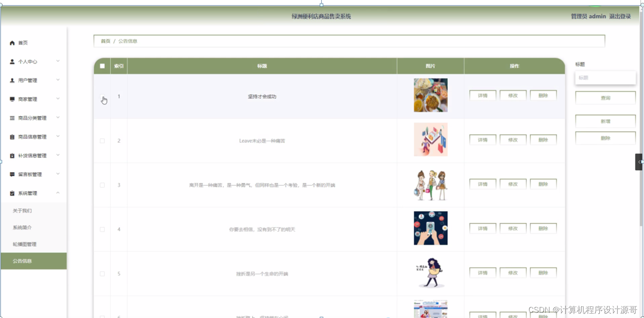Click the 新增 add button
644x318 pixels.
tap(605, 122)
